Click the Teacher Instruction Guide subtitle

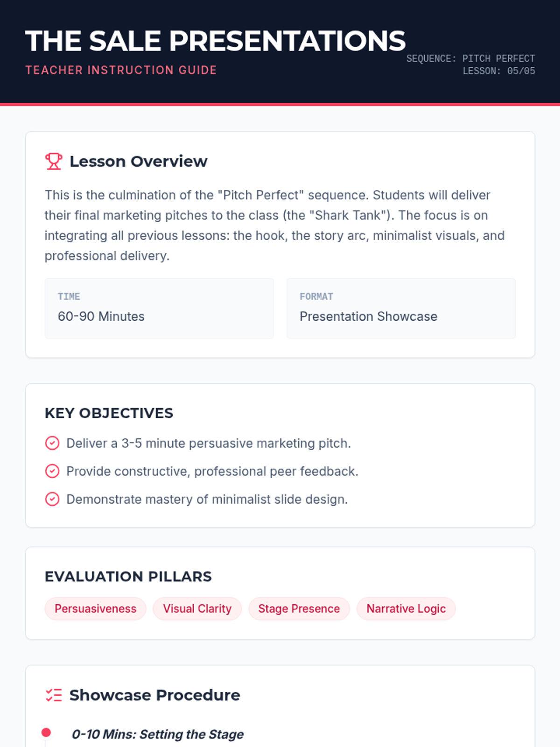click(121, 70)
